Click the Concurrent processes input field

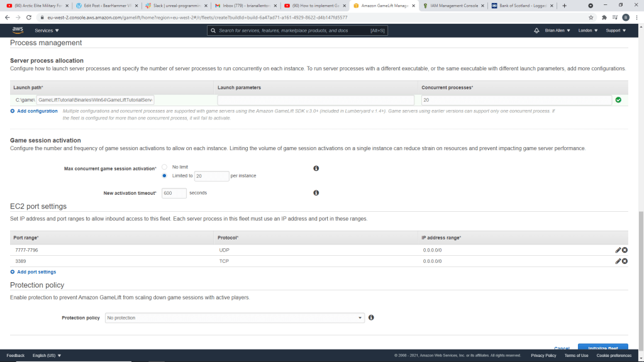tap(516, 100)
